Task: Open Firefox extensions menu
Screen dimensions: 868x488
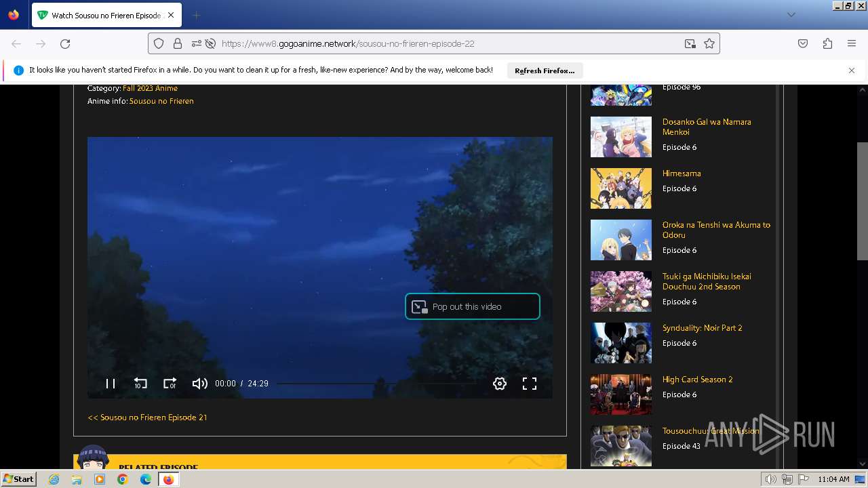Action: [x=827, y=43]
